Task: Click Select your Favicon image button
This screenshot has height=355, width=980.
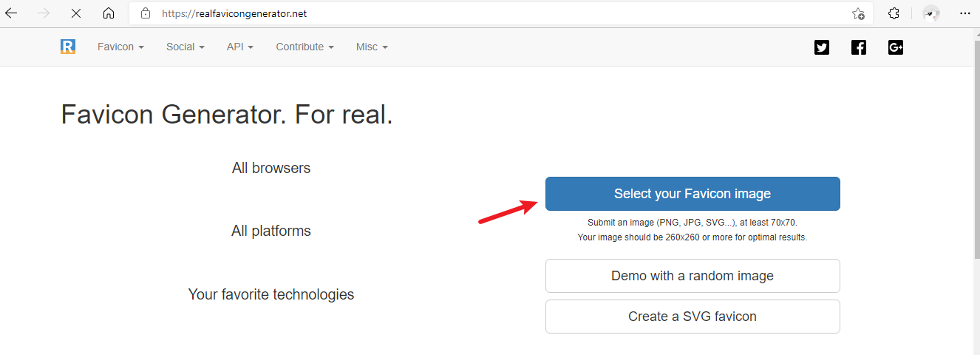Action: 693,194
